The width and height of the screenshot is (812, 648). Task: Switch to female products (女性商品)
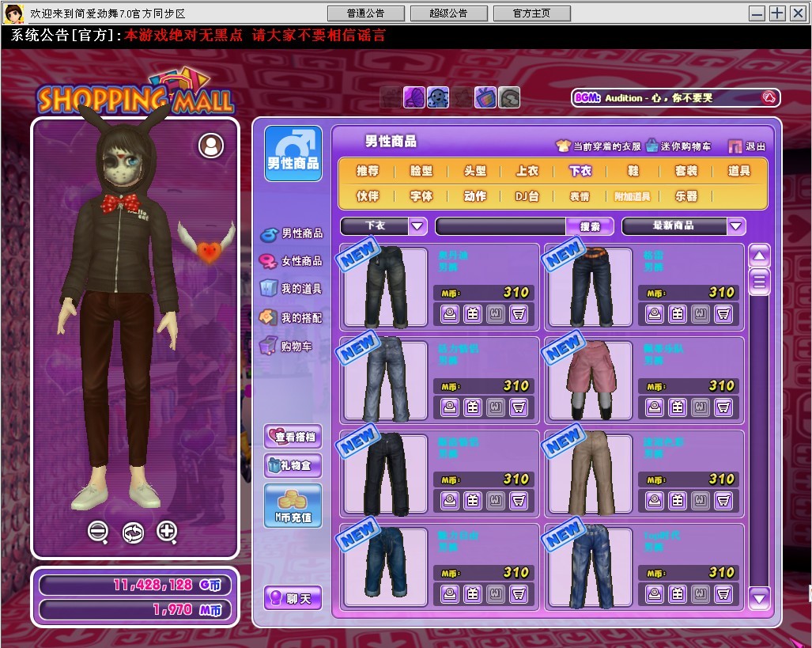(x=292, y=261)
